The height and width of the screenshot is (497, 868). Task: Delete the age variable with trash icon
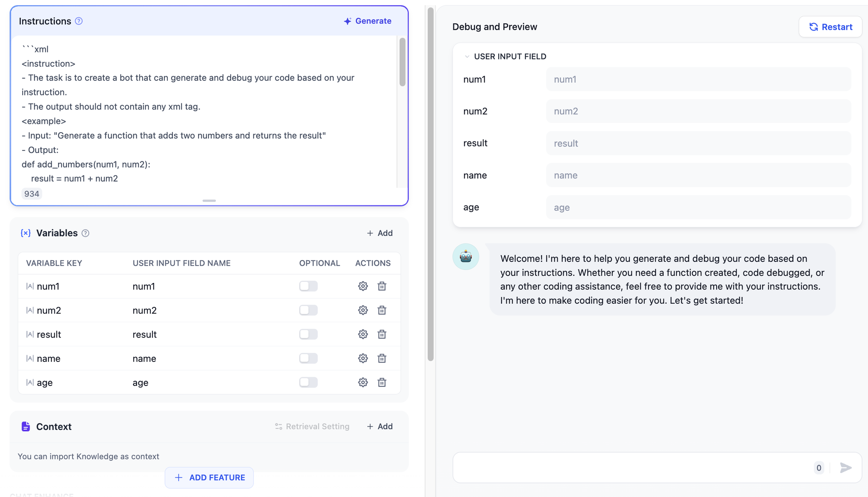pos(382,382)
